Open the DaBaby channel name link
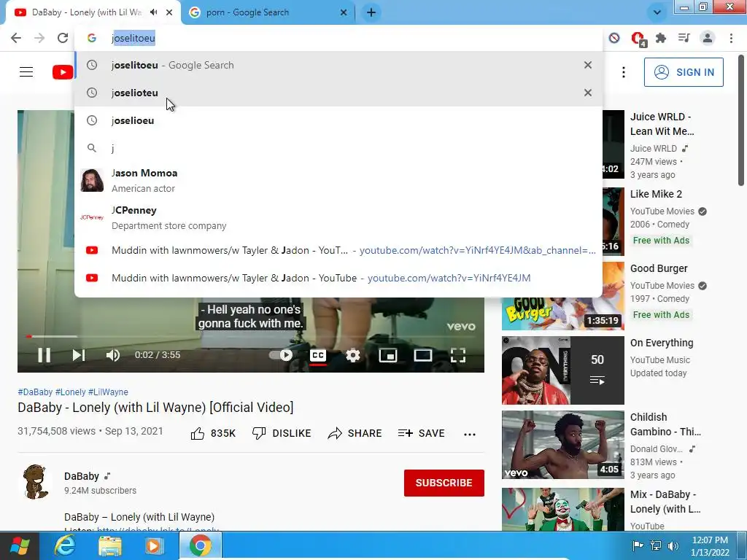This screenshot has height=560, width=747. pos(82,476)
